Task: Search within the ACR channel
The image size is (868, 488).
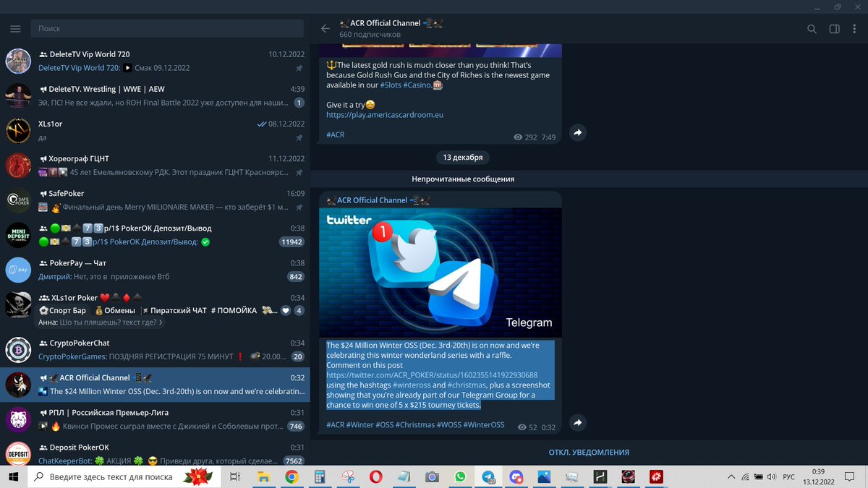Action: 812,29
